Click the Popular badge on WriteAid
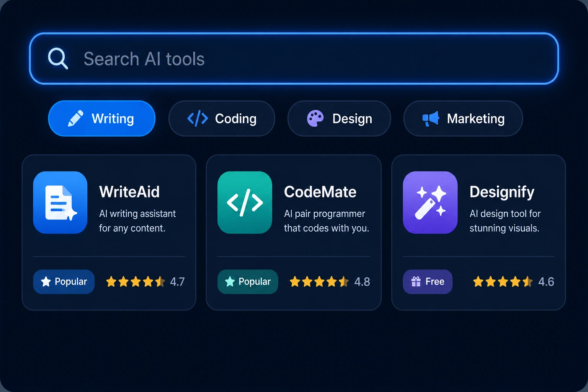The height and width of the screenshot is (392, 588). click(64, 282)
